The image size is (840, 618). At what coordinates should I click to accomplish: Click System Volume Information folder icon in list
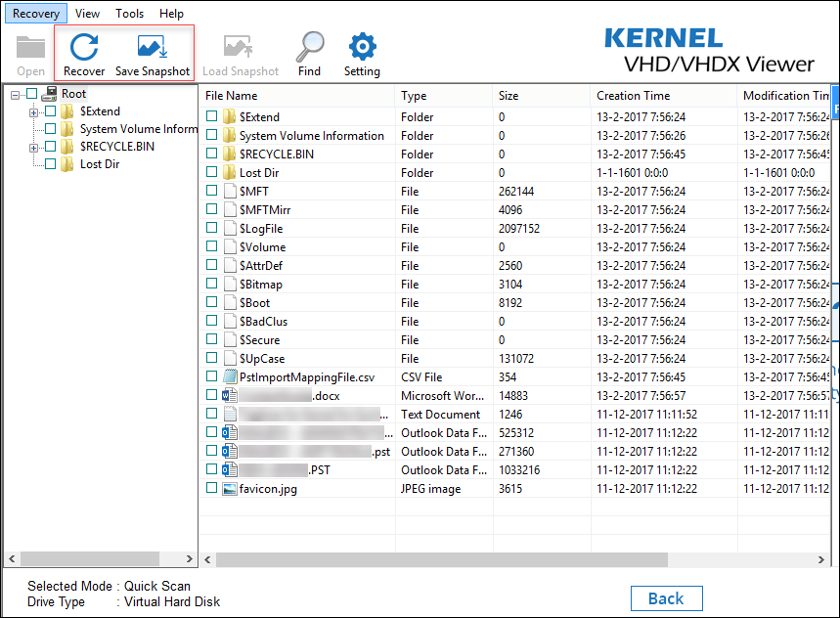pyautogui.click(x=229, y=136)
